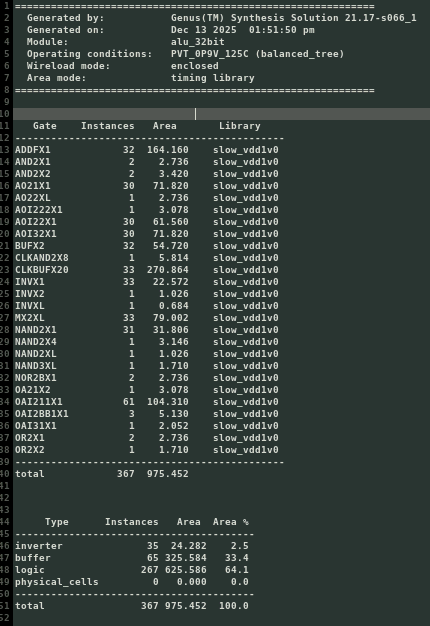Click the AOI22X1 gate name
Viewport: 430px width, 626px height.
tap(36, 222)
